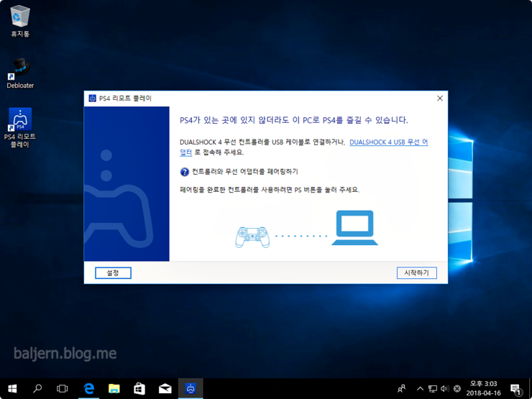The height and width of the screenshot is (399, 532).
Task: Click the network status tray icon
Action: 432,389
